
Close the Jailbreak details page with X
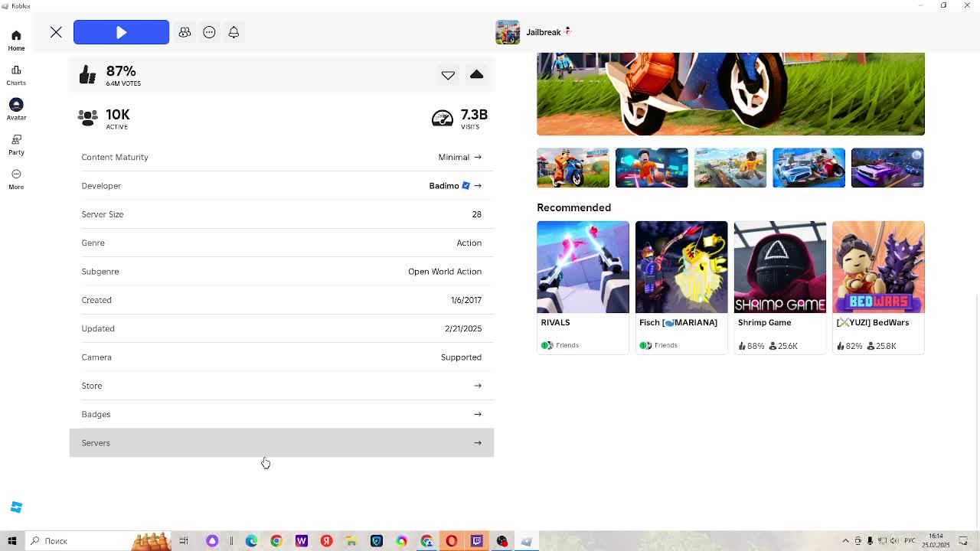click(56, 32)
